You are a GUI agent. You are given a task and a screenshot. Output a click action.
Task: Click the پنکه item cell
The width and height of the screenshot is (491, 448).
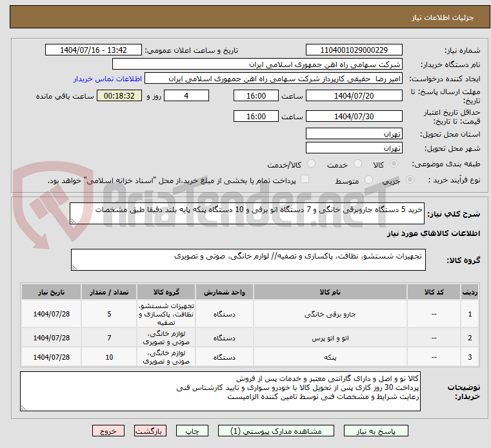(328, 356)
